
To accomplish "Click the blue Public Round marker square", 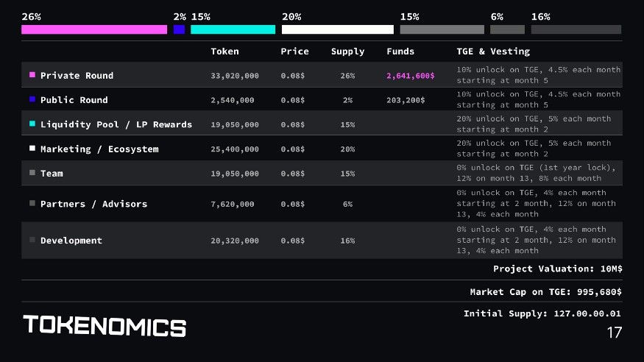I will pyautogui.click(x=32, y=99).
